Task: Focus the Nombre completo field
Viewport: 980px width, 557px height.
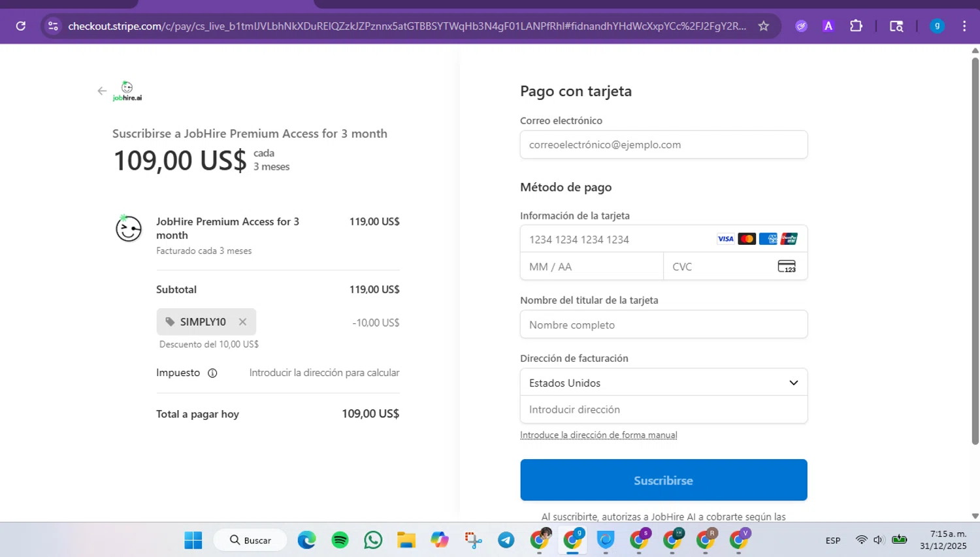Action: (x=664, y=325)
